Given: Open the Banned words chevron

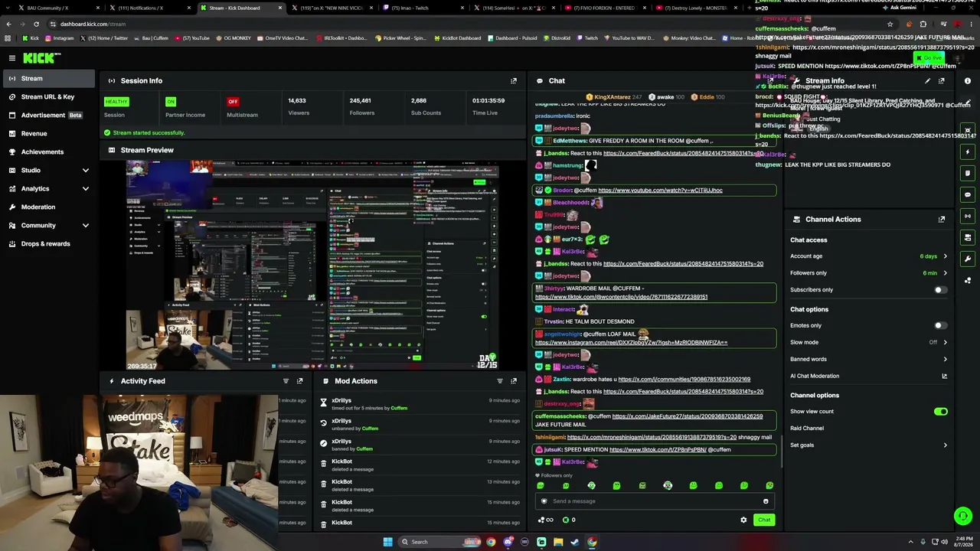Looking at the screenshot, I should [x=945, y=359].
